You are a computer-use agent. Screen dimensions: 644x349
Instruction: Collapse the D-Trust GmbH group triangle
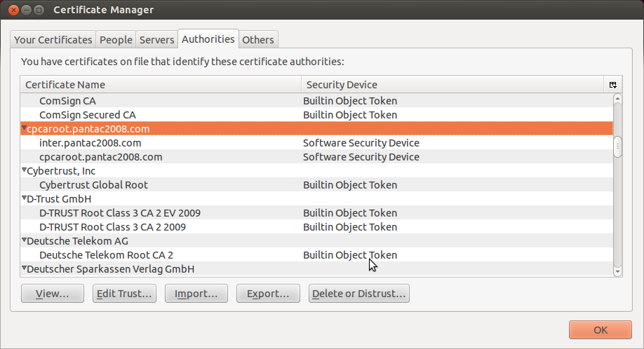[24, 198]
